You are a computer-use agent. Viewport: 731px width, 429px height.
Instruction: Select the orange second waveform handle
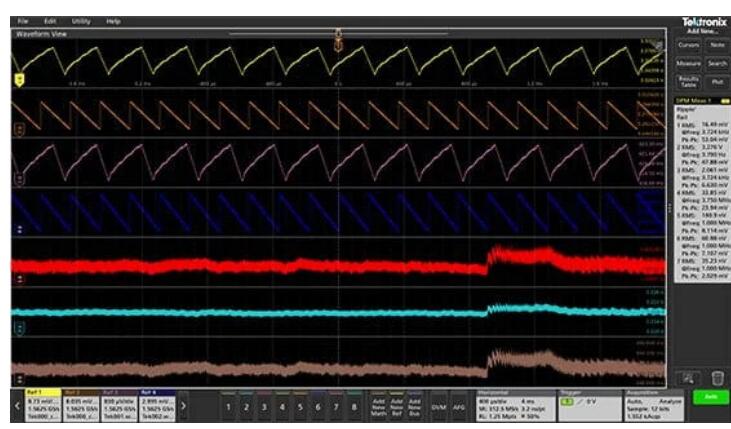20,130
